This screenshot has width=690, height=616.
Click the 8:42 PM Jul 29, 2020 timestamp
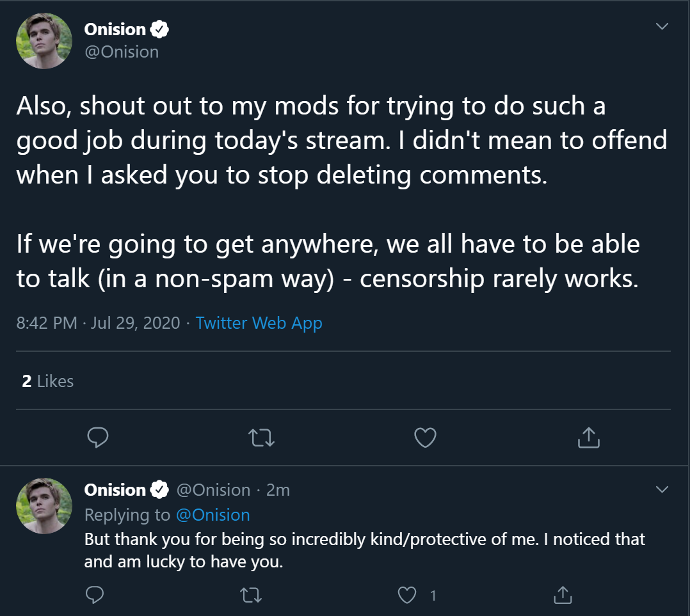click(98, 323)
